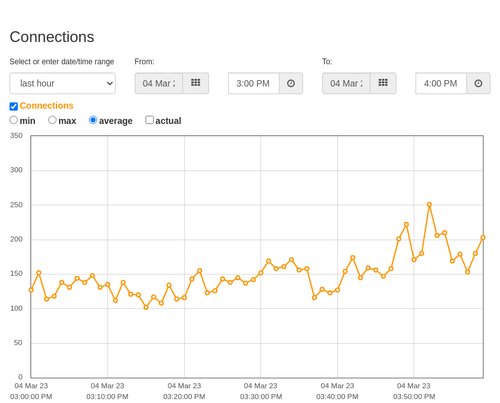The height and width of the screenshot is (403, 500).
Task: Click the To time field 4:00 PM
Action: click(x=441, y=83)
